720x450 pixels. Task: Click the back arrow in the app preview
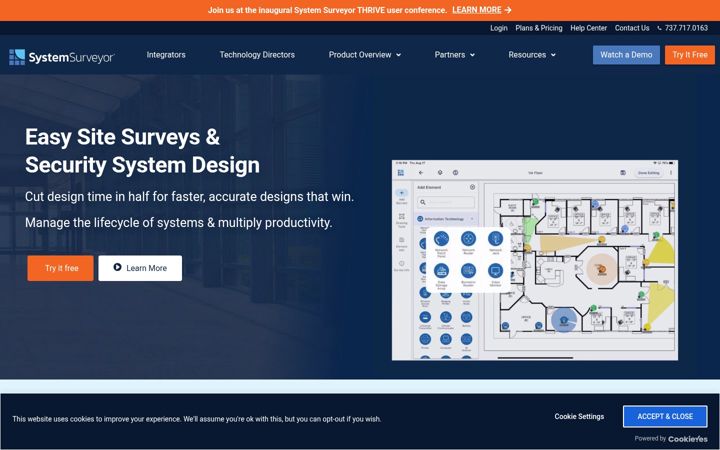421,173
